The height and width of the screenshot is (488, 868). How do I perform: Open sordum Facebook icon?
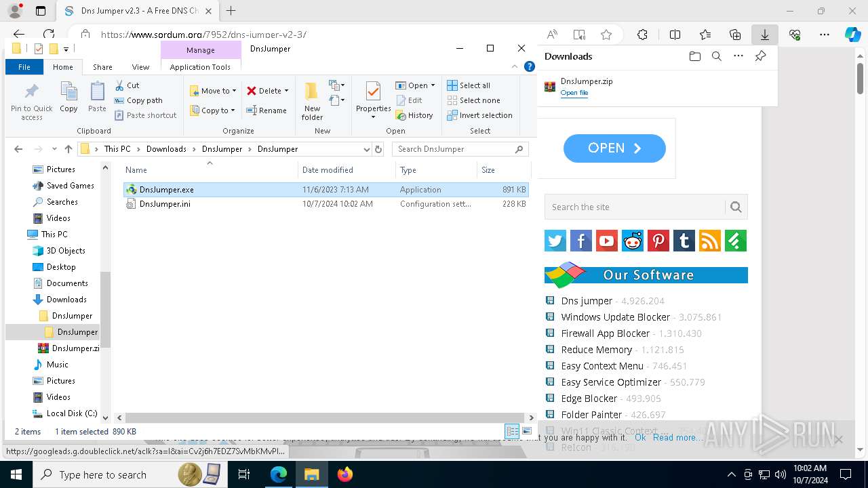[x=580, y=241]
